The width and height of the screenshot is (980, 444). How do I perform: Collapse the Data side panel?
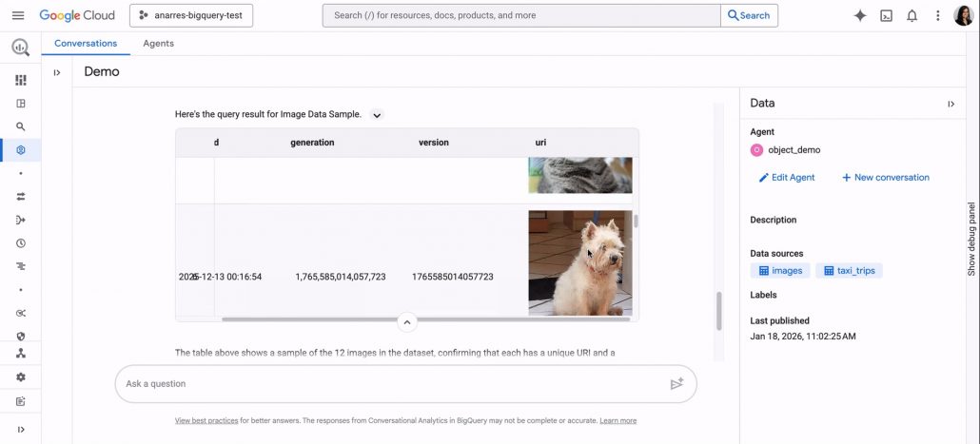(x=951, y=104)
